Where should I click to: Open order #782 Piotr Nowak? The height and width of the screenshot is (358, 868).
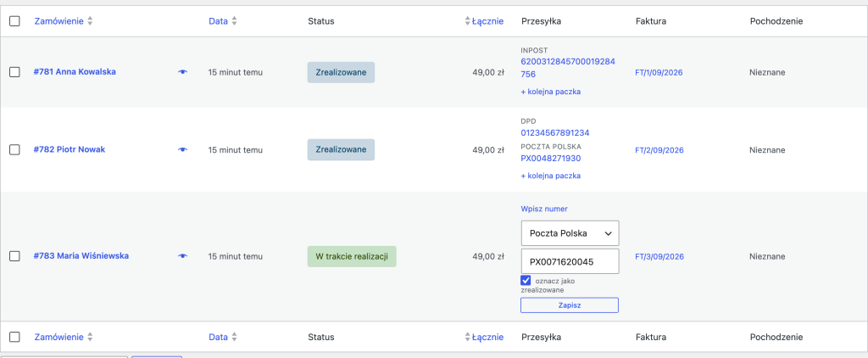(70, 149)
